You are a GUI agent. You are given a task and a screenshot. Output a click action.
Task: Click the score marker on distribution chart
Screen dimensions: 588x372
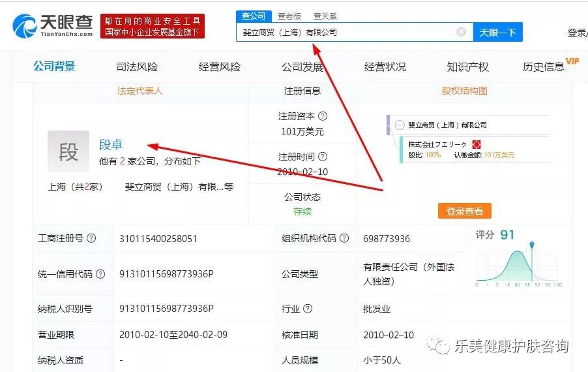click(532, 245)
